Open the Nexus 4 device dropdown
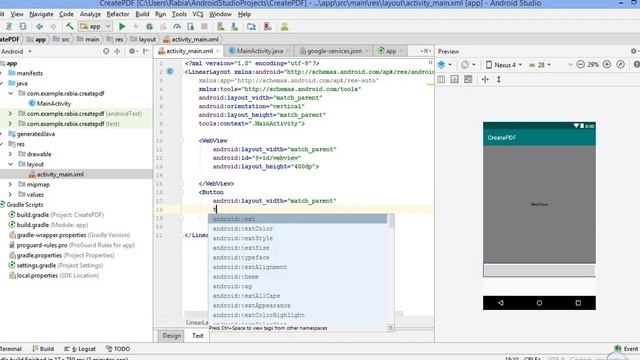The height and width of the screenshot is (360, 640). click(504, 64)
